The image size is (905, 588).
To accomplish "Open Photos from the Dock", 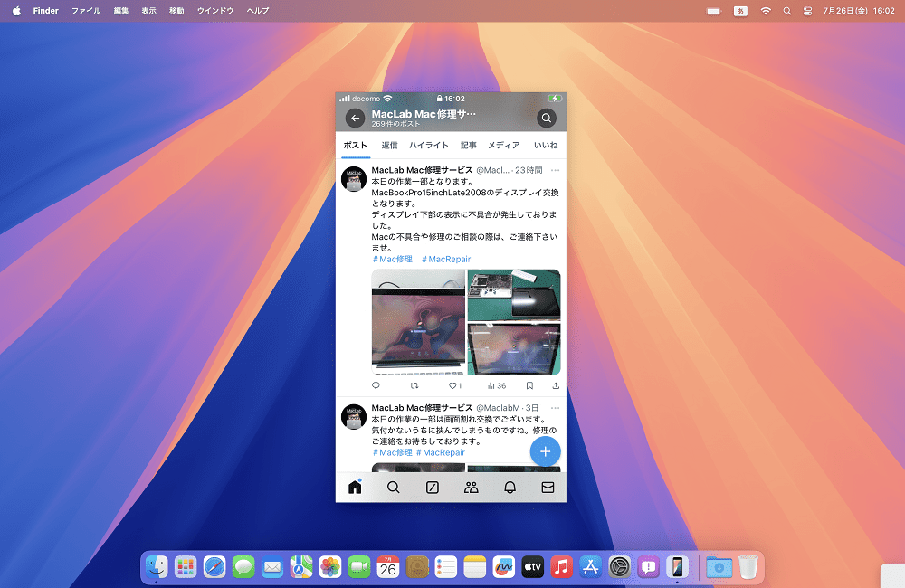I will [x=330, y=567].
